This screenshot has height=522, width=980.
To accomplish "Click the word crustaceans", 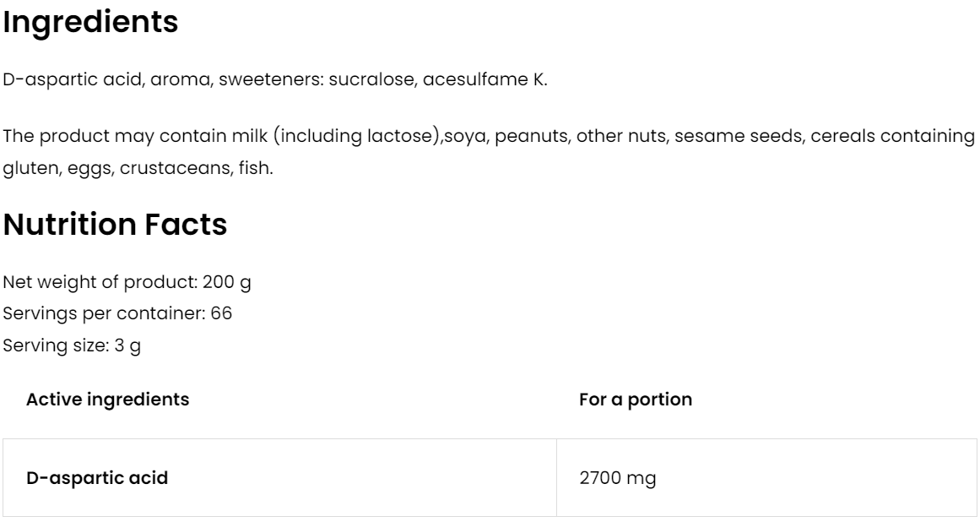I will coord(161,166).
